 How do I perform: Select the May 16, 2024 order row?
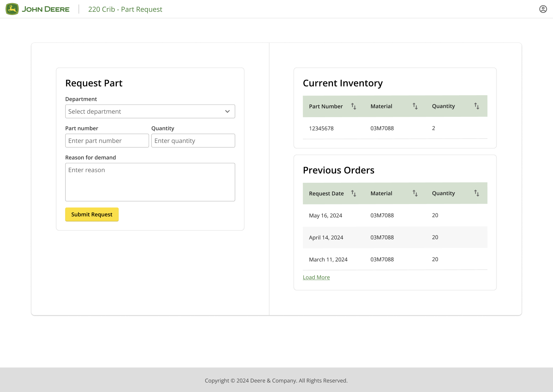(395, 216)
